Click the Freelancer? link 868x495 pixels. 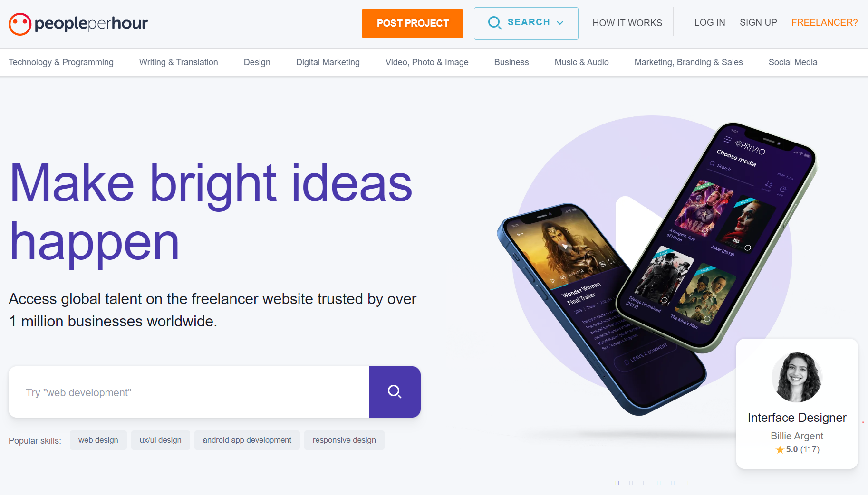[824, 22]
